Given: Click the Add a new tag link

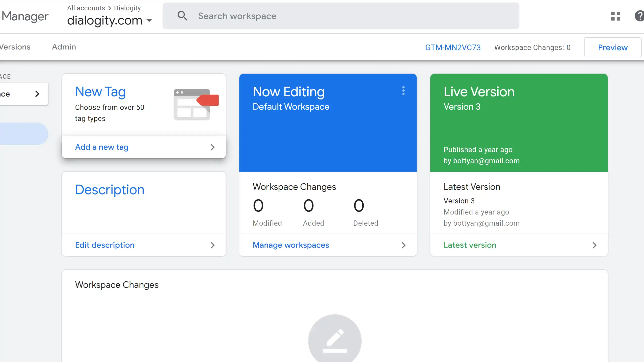Looking at the screenshot, I should pos(102,147).
